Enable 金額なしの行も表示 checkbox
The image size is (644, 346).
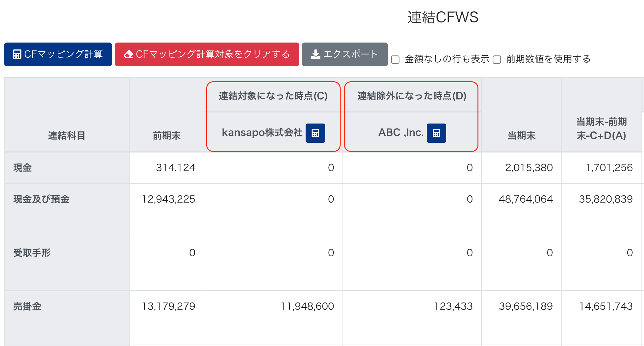(395, 60)
